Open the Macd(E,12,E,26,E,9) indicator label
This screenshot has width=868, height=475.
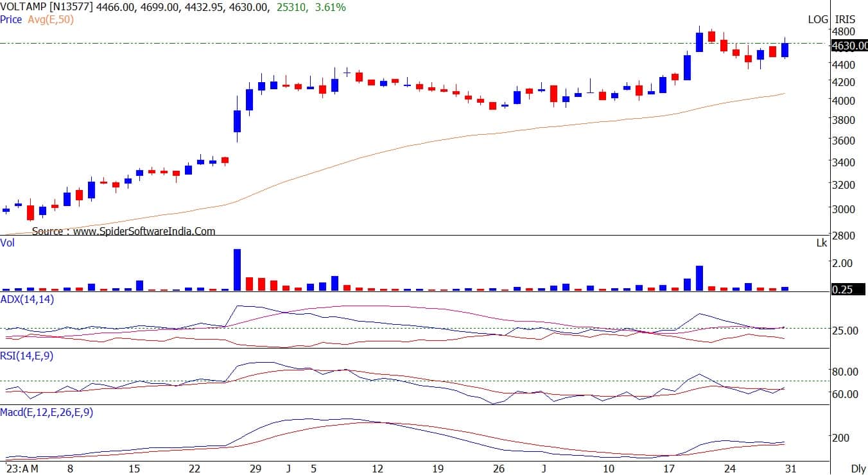point(47,412)
